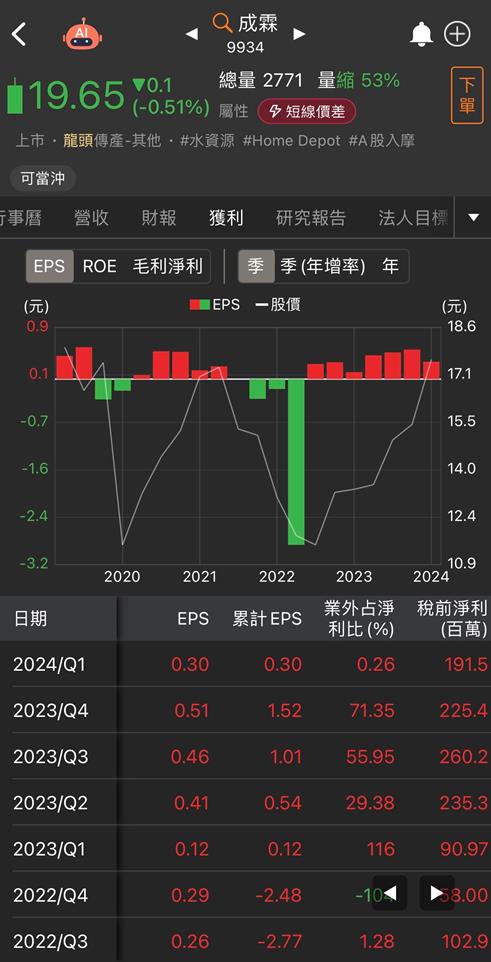Tap the 2023 label on the chart axis

[x=354, y=577]
